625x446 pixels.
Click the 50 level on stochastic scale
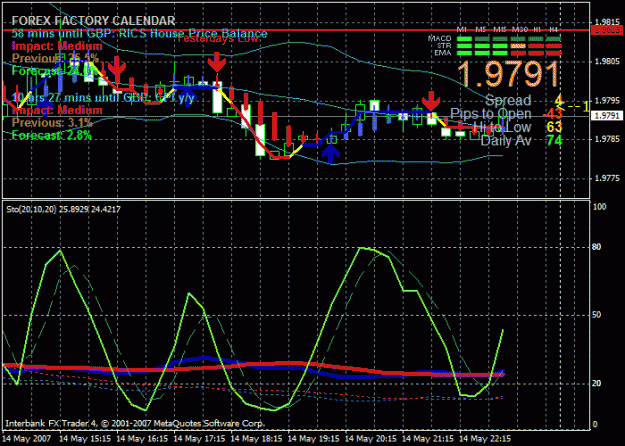click(597, 315)
